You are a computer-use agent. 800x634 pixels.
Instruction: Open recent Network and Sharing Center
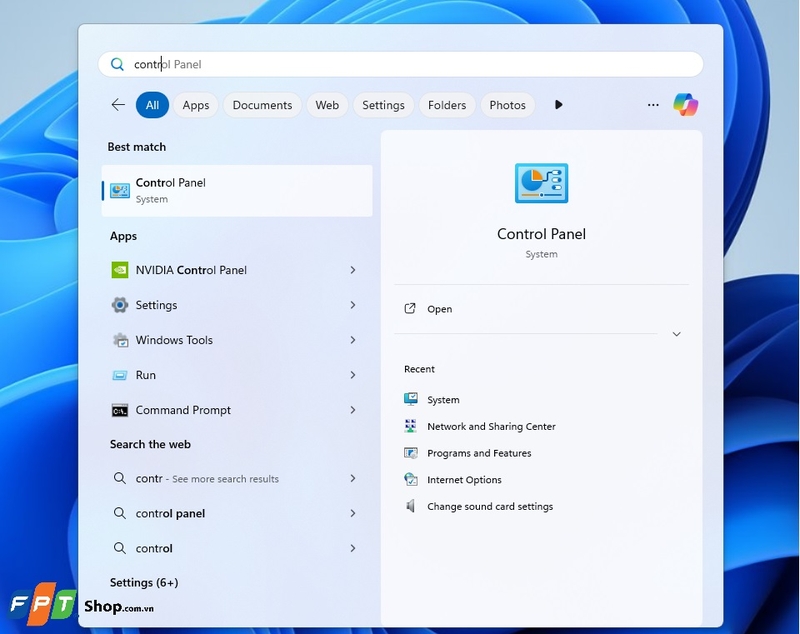click(490, 426)
